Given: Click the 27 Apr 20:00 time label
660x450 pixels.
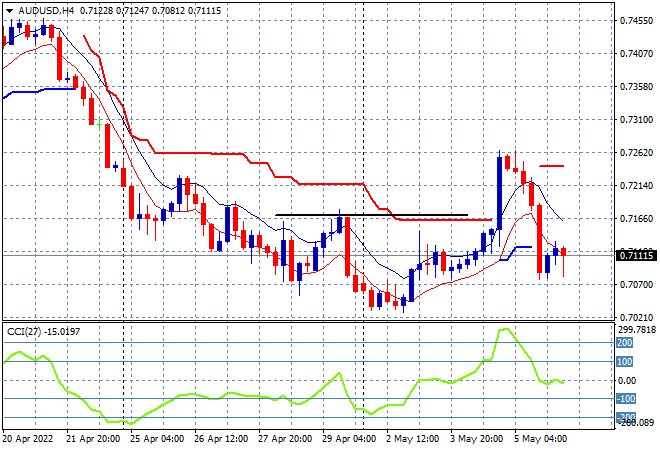Looking at the screenshot, I should pyautogui.click(x=285, y=439).
